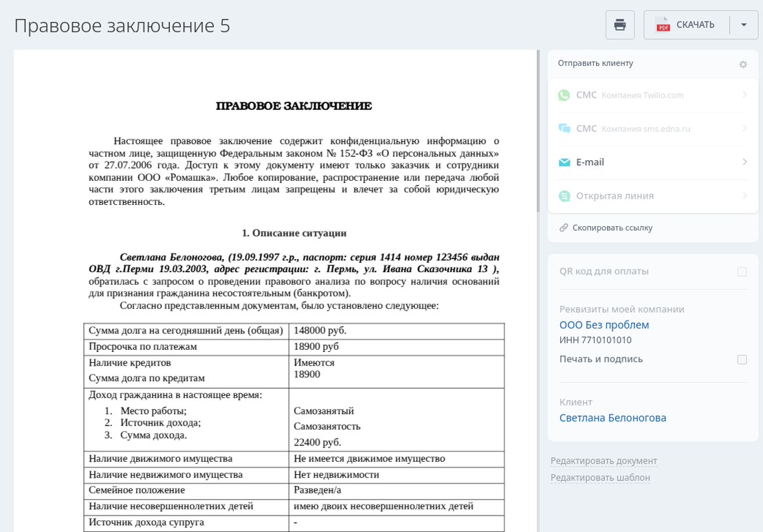The height and width of the screenshot is (532, 763).
Task: Enable the QR код для оплаты checkbox
Action: tap(742, 271)
